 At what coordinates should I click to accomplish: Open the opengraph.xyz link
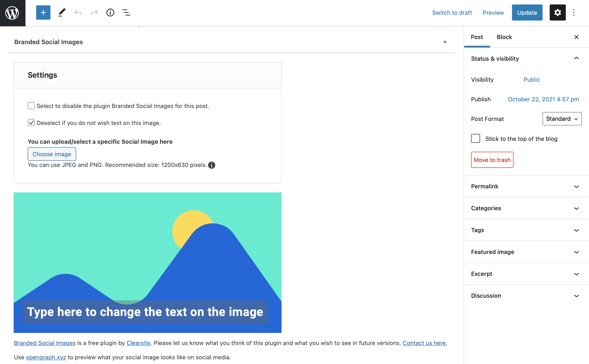(46, 357)
